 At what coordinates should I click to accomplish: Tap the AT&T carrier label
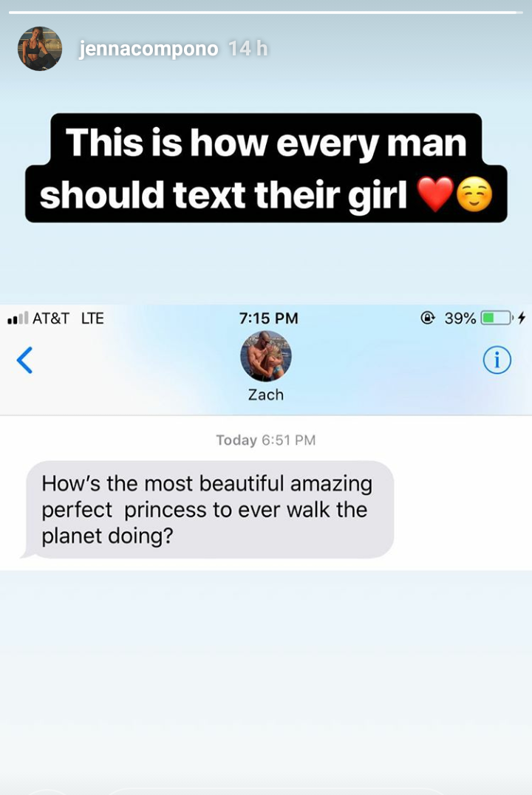51,318
